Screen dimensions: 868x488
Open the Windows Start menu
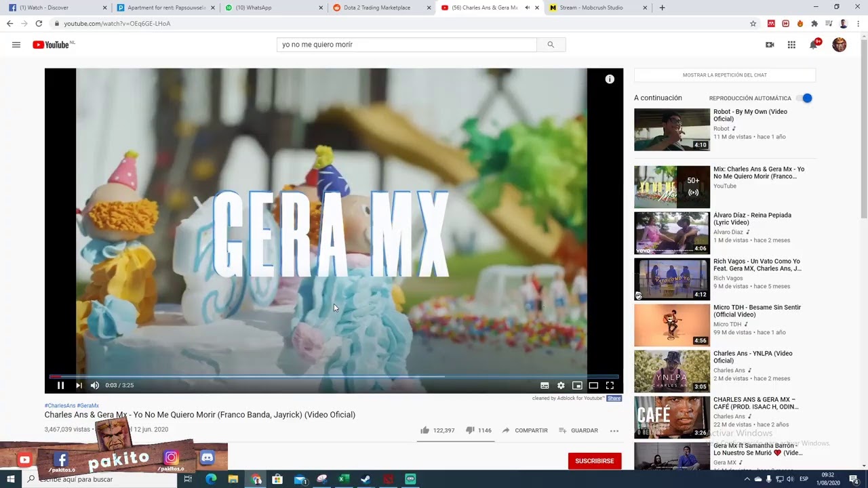(10, 479)
